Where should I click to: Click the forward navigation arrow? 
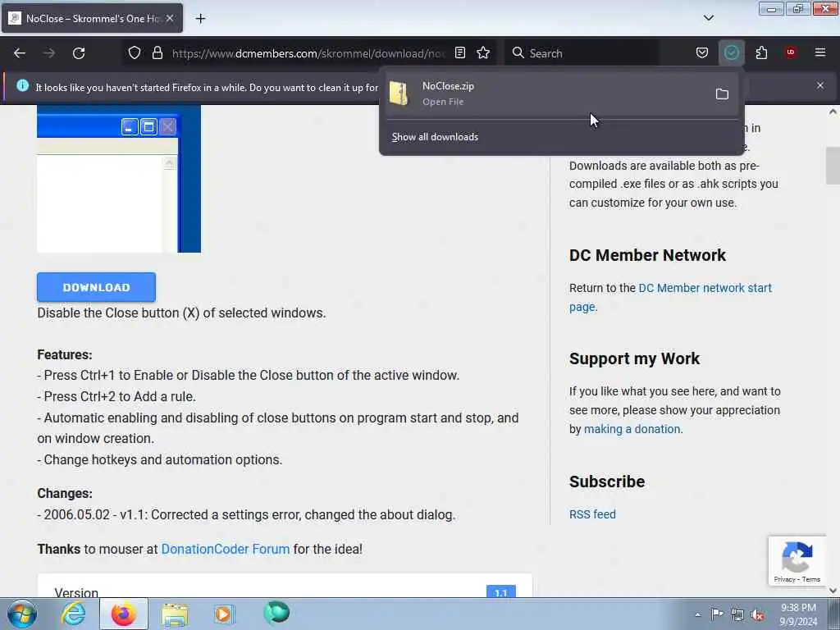click(x=49, y=53)
